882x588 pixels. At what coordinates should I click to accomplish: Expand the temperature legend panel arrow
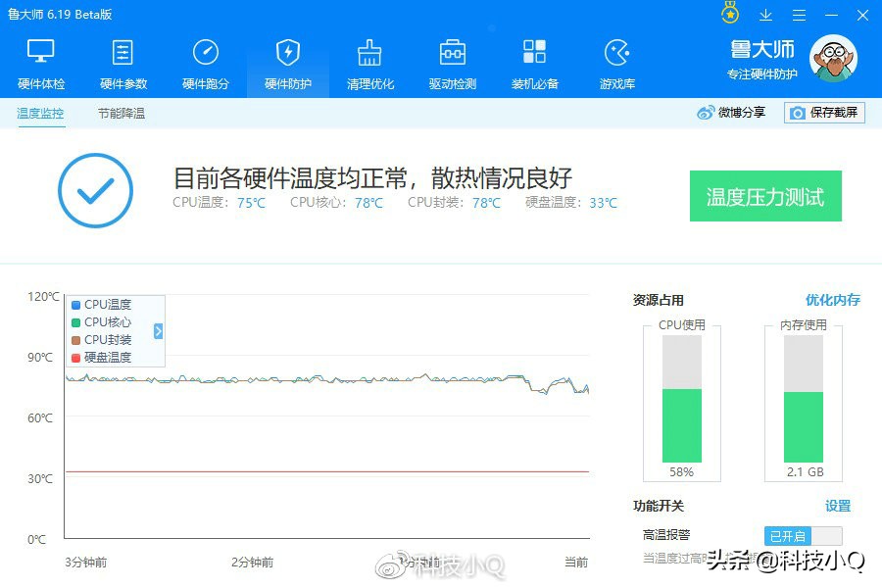160,330
